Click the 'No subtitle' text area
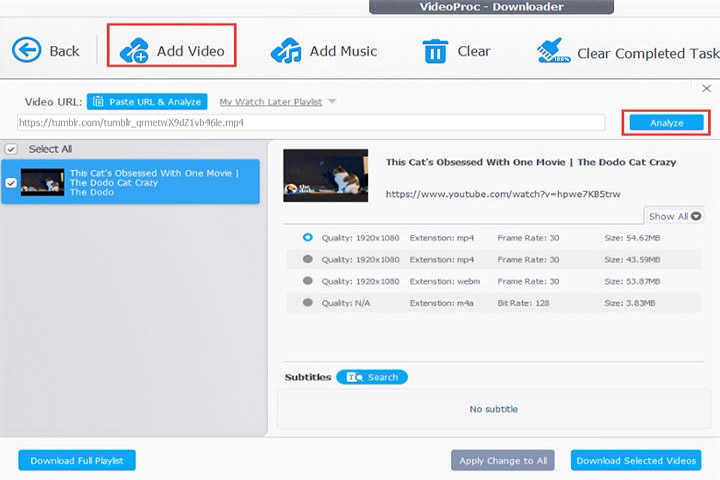720x480 pixels. coord(494,409)
